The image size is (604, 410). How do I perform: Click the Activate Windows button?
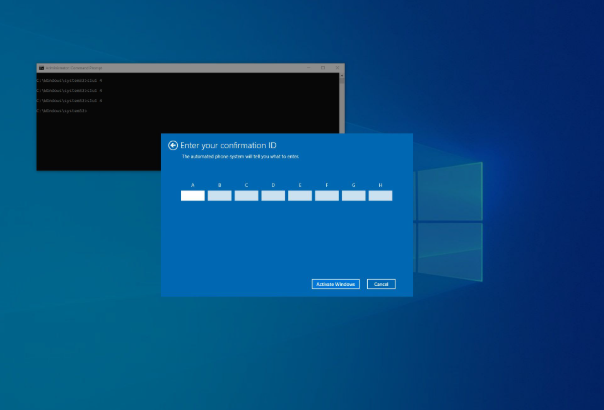point(336,284)
